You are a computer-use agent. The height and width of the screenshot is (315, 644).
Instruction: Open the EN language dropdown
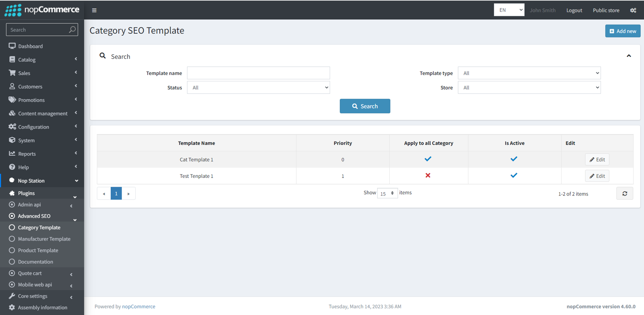coord(509,10)
